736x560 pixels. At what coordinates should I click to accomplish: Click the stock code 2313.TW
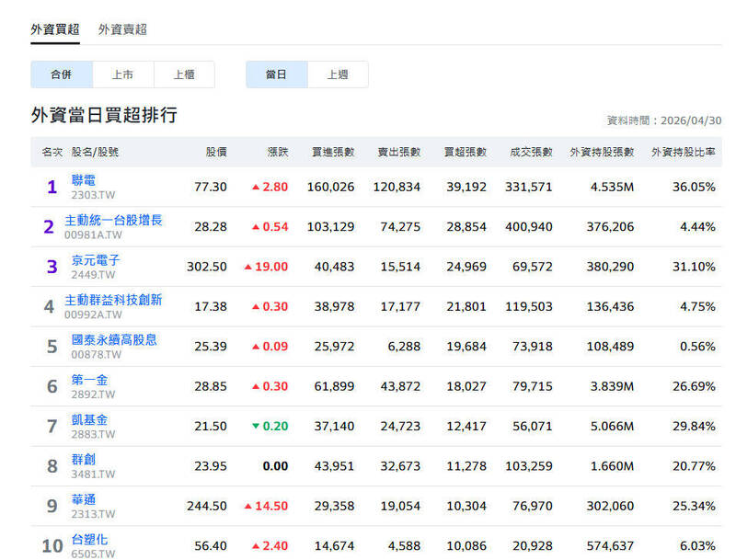94,514
